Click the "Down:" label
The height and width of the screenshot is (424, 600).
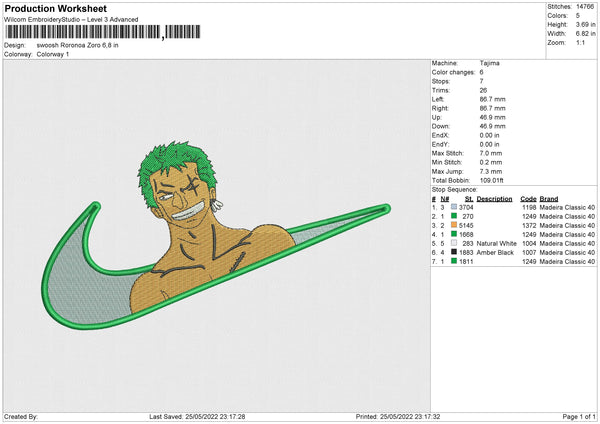click(x=440, y=126)
